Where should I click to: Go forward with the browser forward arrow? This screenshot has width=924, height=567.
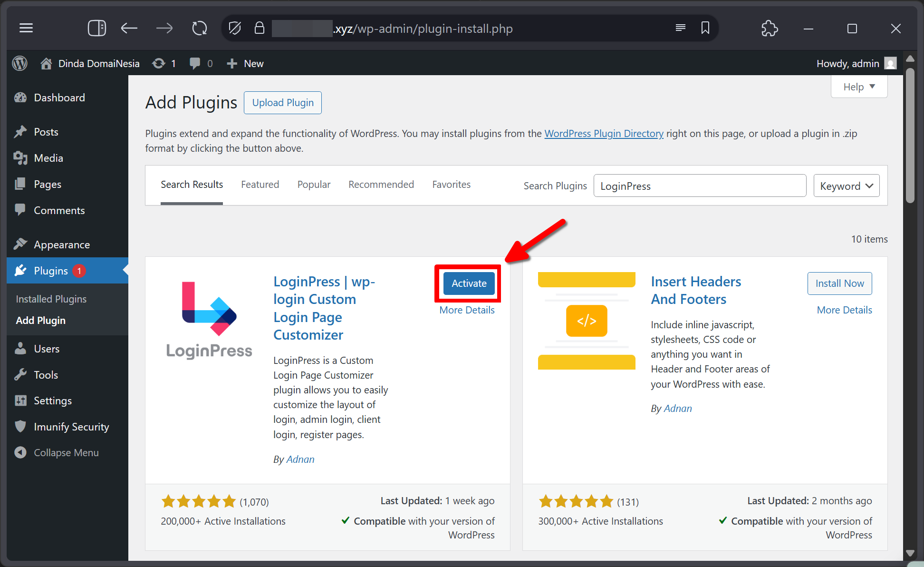[164, 29]
